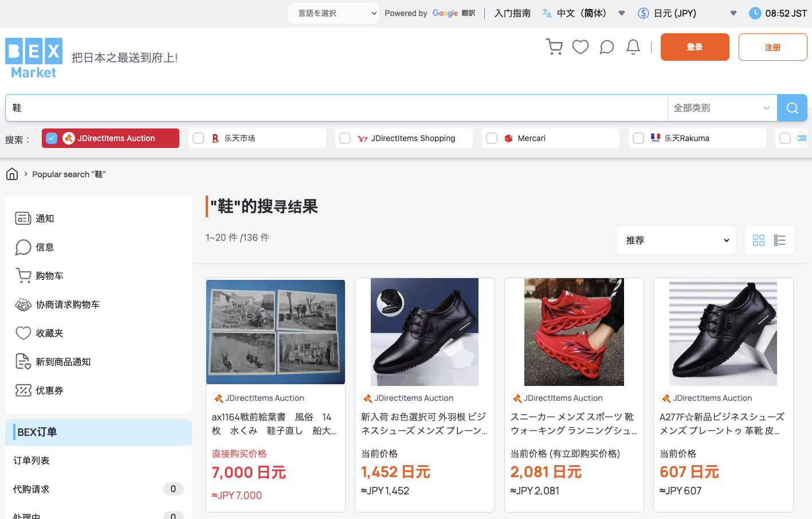Click the 2,081 日元 price
This screenshot has width=812, height=519.
546,472
